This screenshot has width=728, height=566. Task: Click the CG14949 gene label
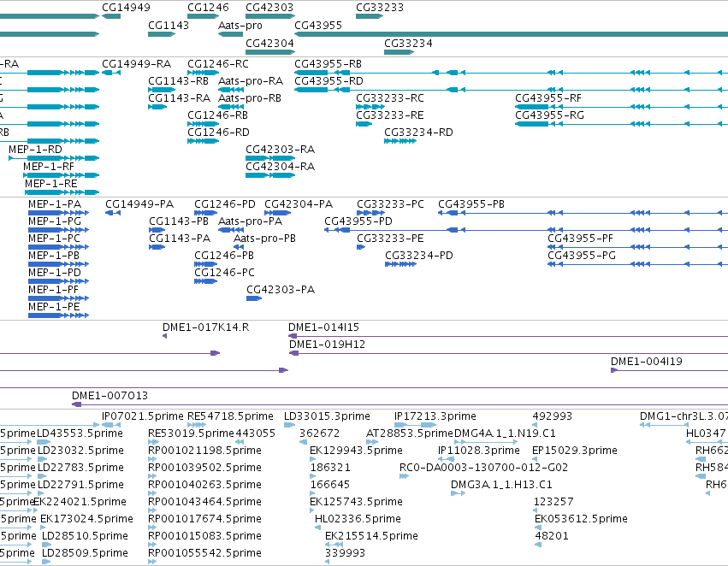click(x=126, y=8)
